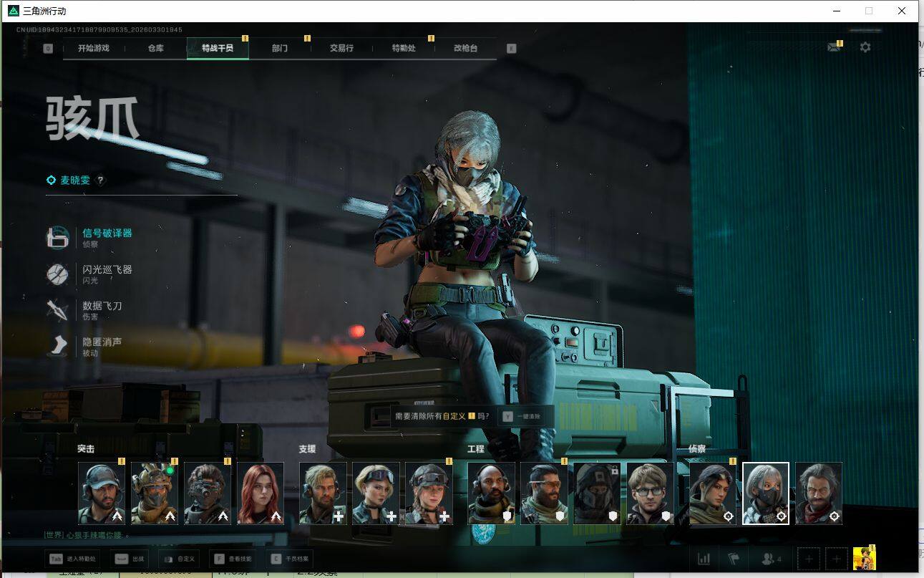Select the 闪光巡飞器 skill icon

pyautogui.click(x=57, y=274)
